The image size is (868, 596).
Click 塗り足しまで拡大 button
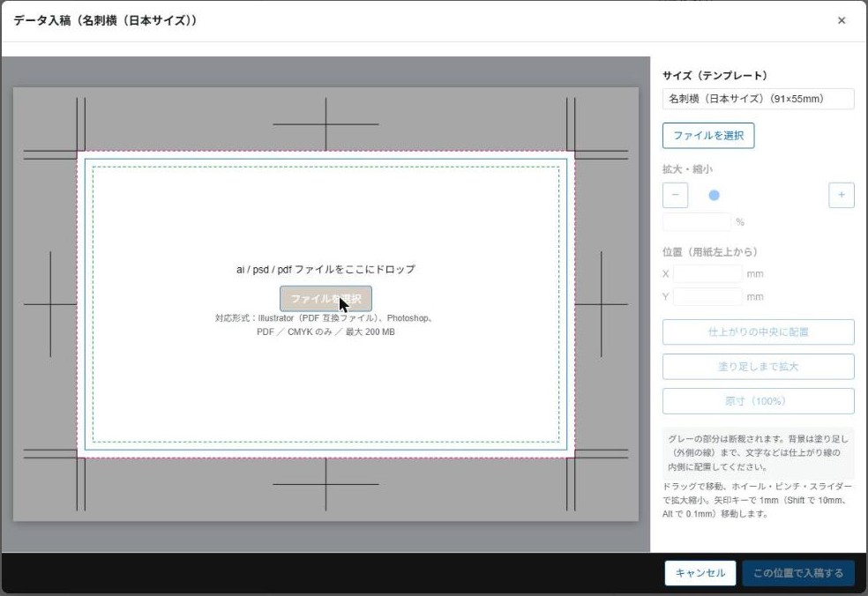758,367
